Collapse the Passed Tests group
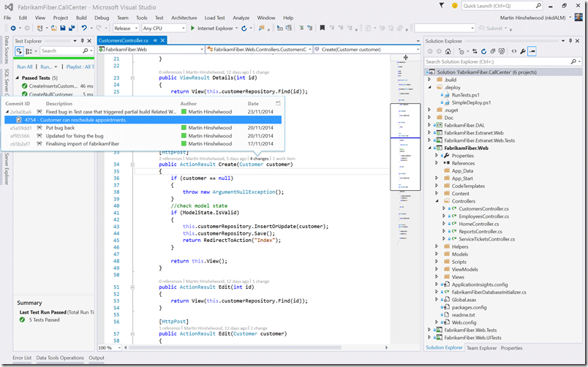Screen dimensions: 588x367 (x=18, y=78)
